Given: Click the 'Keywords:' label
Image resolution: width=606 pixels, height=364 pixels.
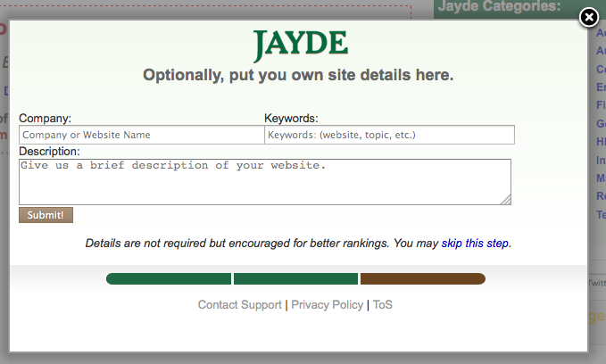Looking at the screenshot, I should (x=291, y=119).
